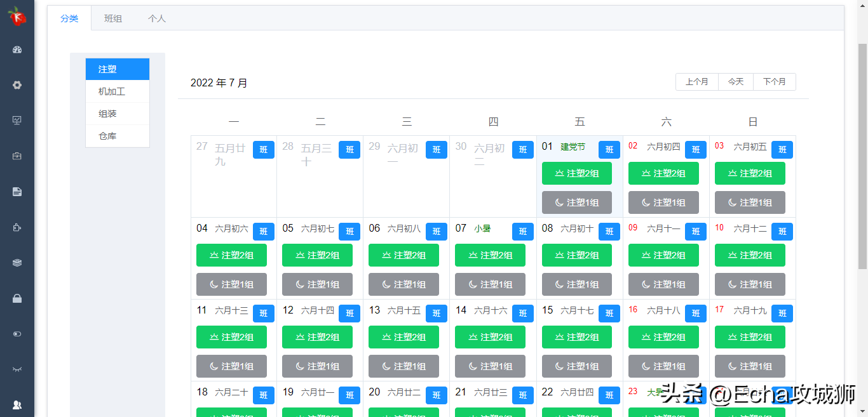Select 机加工 category in left menu
The image size is (868, 417).
coord(118,91)
